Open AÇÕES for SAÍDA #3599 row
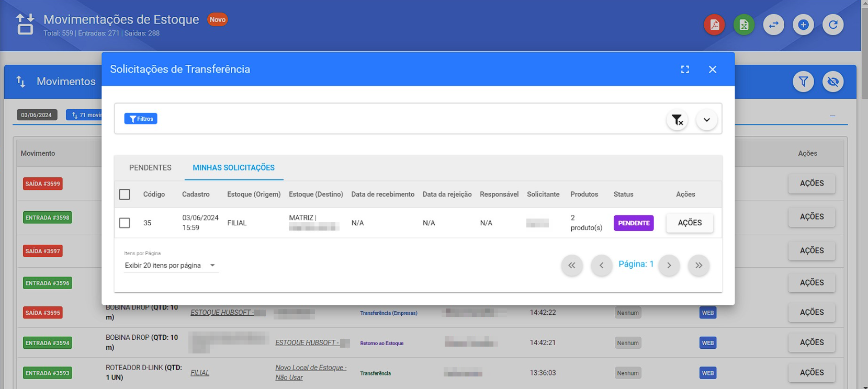This screenshot has height=389, width=868. click(811, 184)
